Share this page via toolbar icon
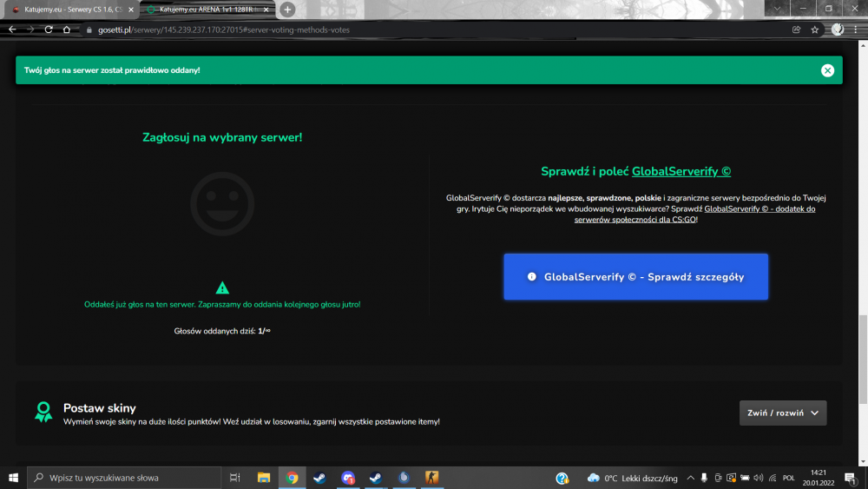Image resolution: width=868 pixels, height=489 pixels. point(796,30)
